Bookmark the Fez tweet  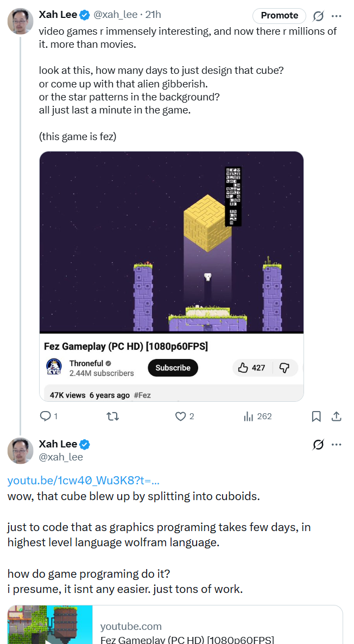coord(316,416)
